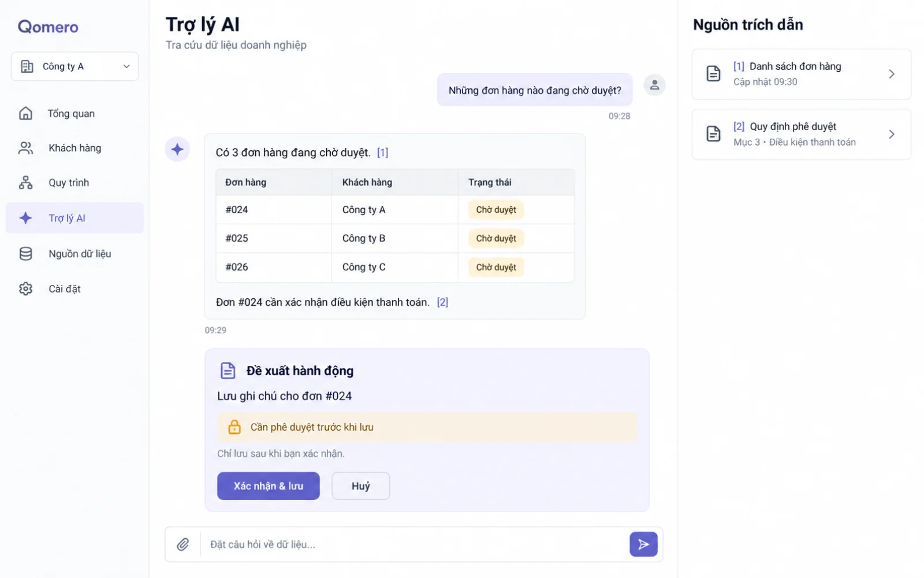
Task: Click the workflow icon for Quy trình
Action: click(25, 183)
